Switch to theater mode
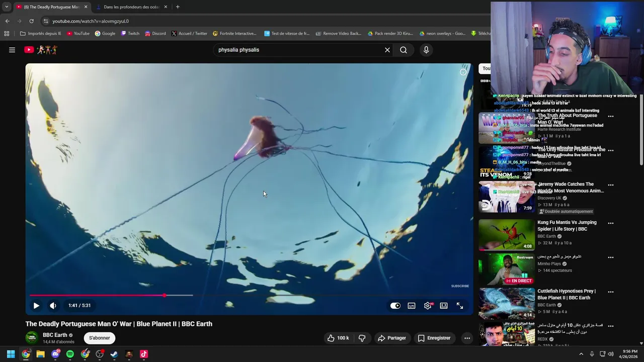Viewport: 644px width, 362px height. pos(444,306)
